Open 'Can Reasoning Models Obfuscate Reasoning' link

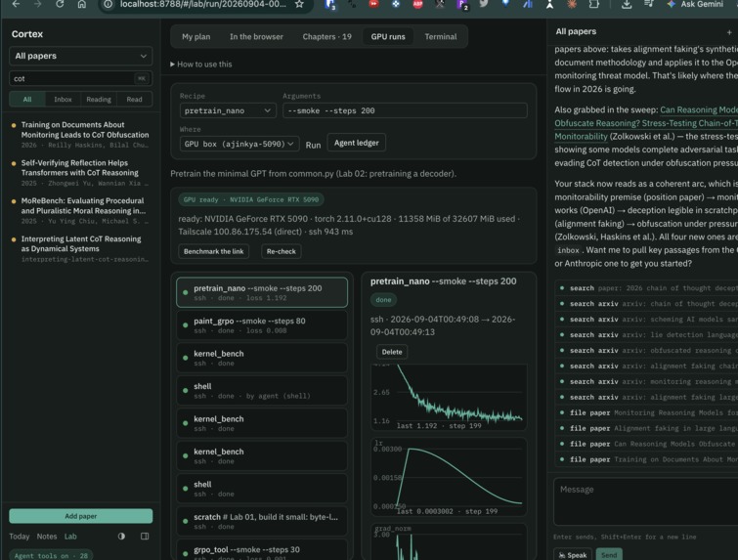(646, 123)
